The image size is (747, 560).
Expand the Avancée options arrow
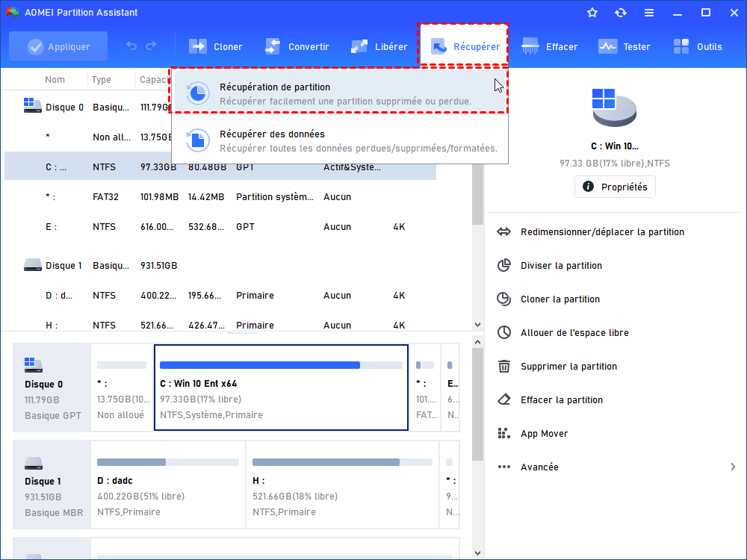click(732, 467)
